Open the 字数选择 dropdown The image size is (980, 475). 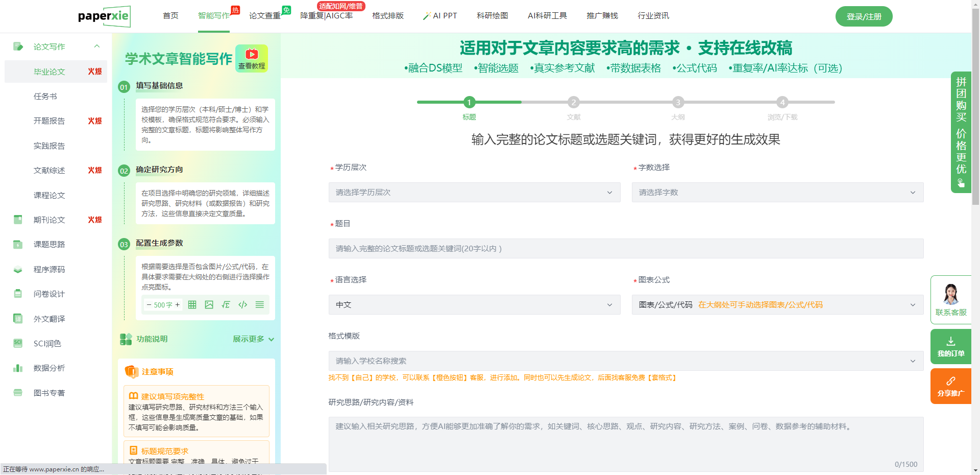[777, 193]
